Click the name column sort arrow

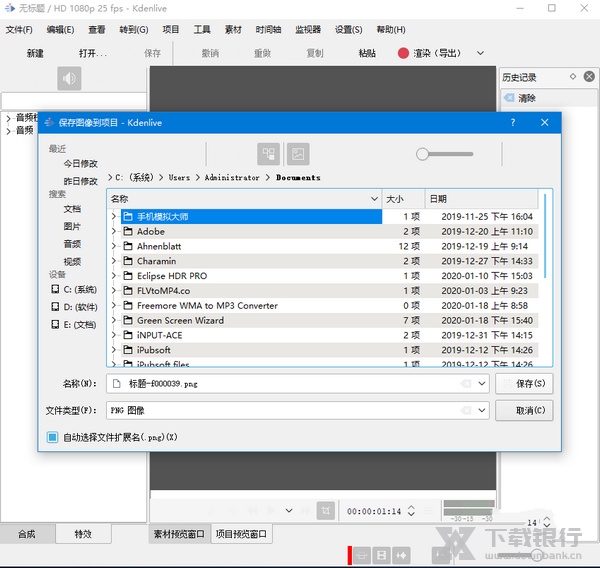point(374,199)
